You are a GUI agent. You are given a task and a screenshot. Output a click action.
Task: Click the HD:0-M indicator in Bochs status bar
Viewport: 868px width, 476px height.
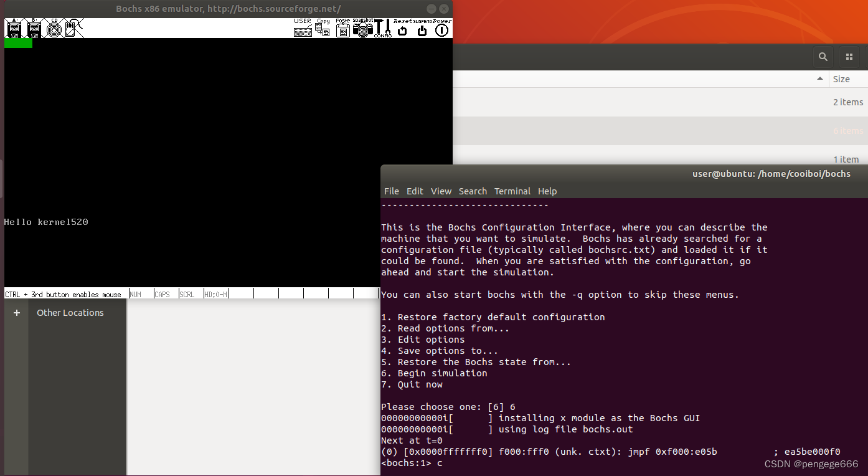point(216,293)
